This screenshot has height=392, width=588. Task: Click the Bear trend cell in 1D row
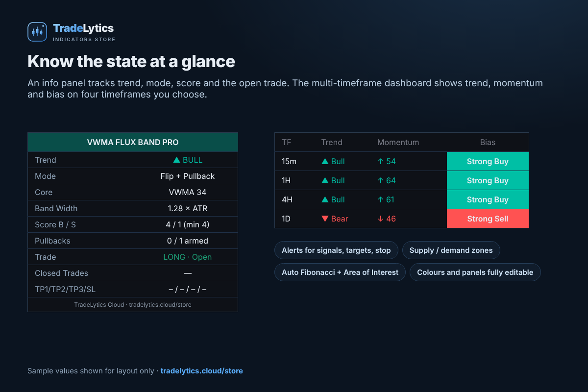tap(335, 219)
